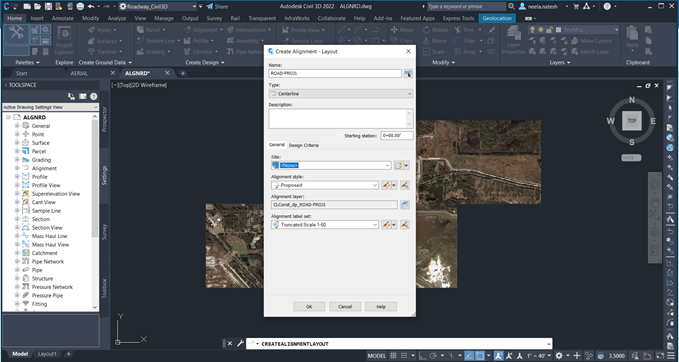Click the OK button in dialog

(309, 307)
